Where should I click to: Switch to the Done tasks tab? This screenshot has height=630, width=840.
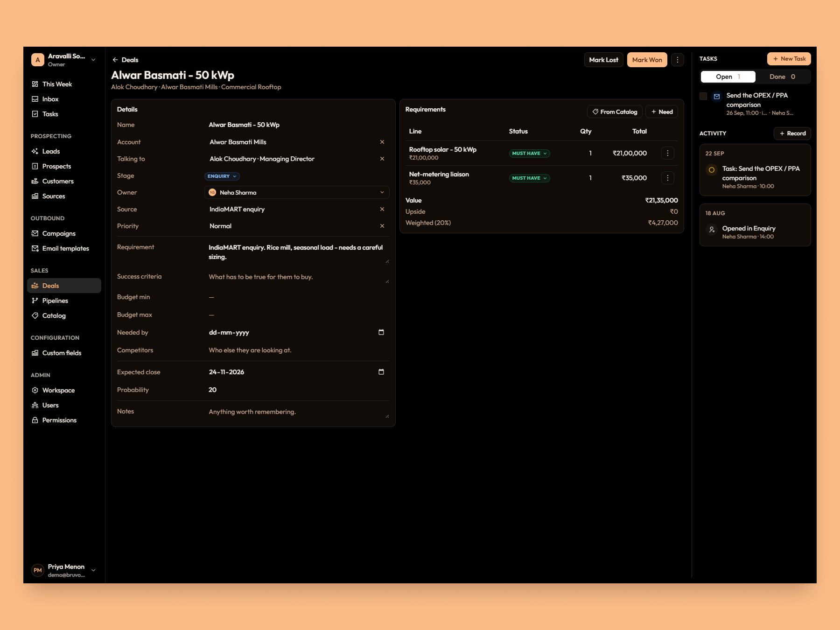click(783, 77)
